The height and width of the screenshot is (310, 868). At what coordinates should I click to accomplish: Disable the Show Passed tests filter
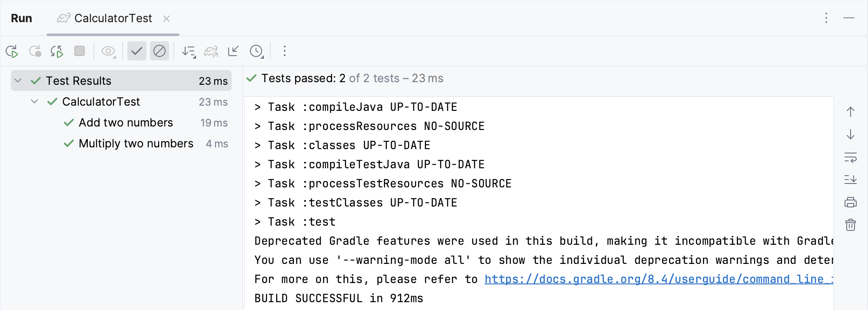tap(136, 51)
